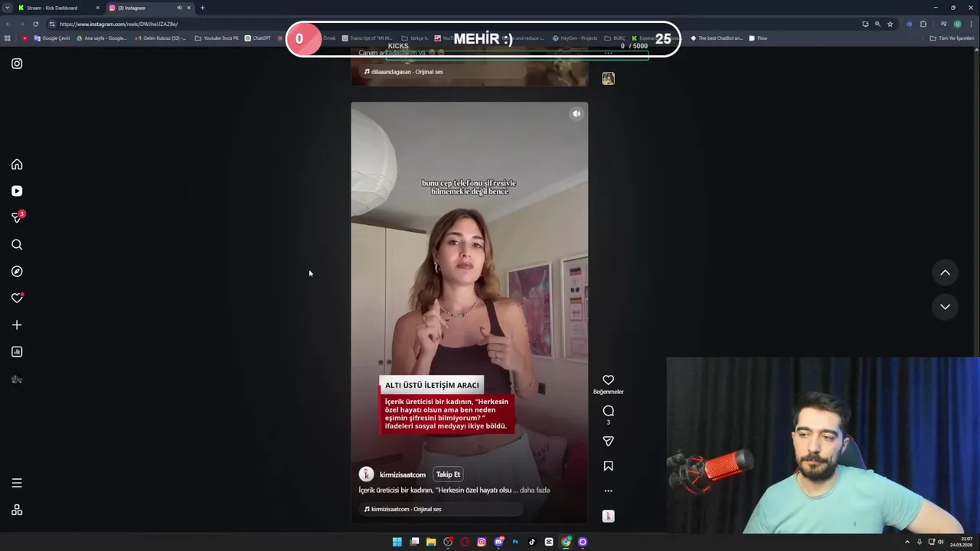Expand caption with daha fazla
This screenshot has width=980, height=551.
point(534,491)
